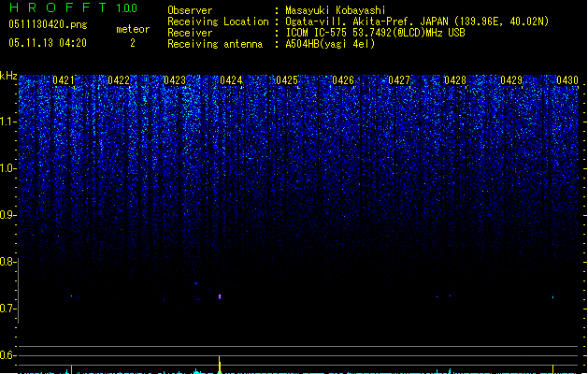This screenshot has width=588, height=374.
Task: Click the meteor count label
Action: tap(133, 29)
